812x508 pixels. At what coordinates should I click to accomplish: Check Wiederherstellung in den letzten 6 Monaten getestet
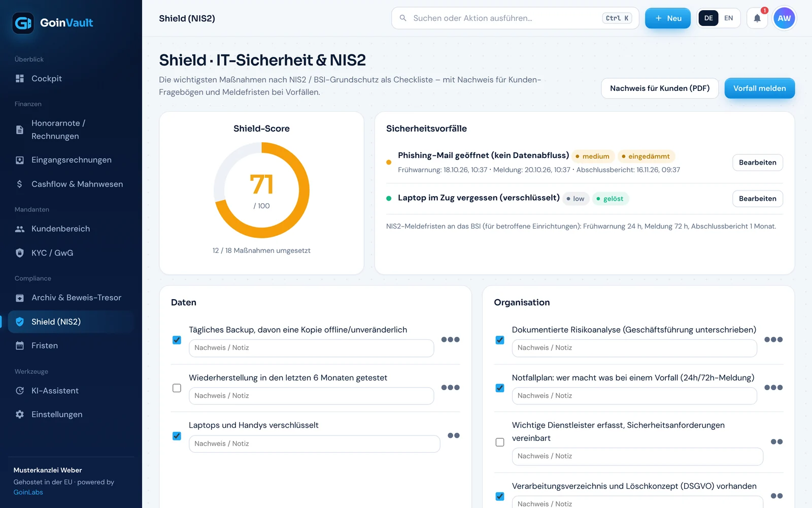[177, 388]
